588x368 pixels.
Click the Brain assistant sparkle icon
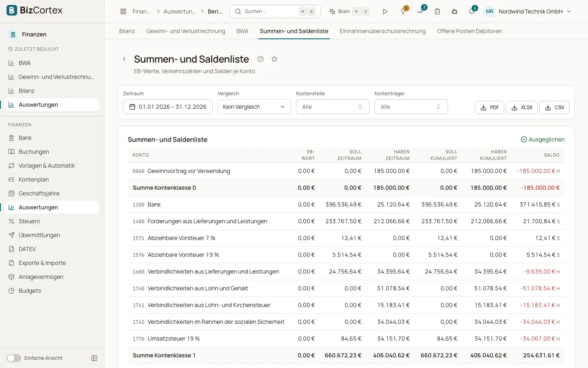332,11
